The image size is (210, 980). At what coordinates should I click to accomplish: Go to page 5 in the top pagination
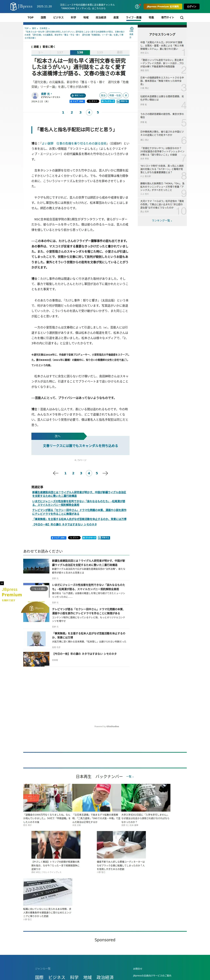point(98,112)
